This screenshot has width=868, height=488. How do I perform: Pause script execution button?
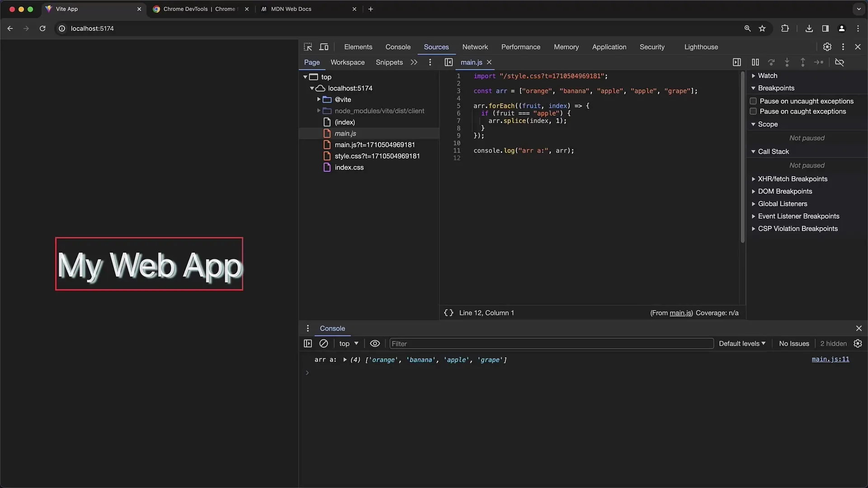tap(755, 62)
